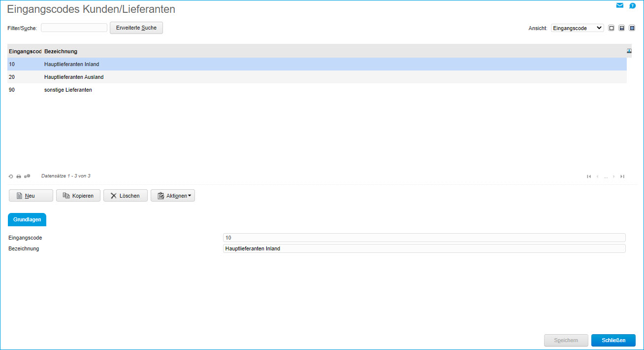
Task: Open the help speech bubble icon
Action: 633,6
